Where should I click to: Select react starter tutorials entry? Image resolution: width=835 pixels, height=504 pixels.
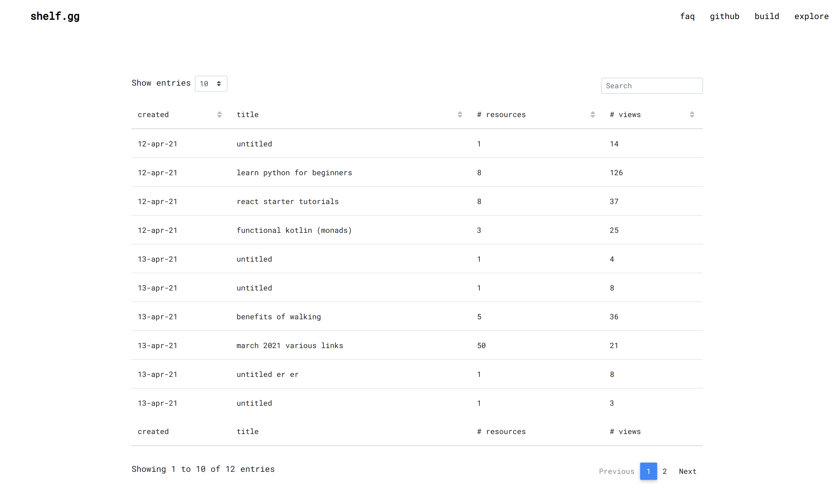coord(287,201)
